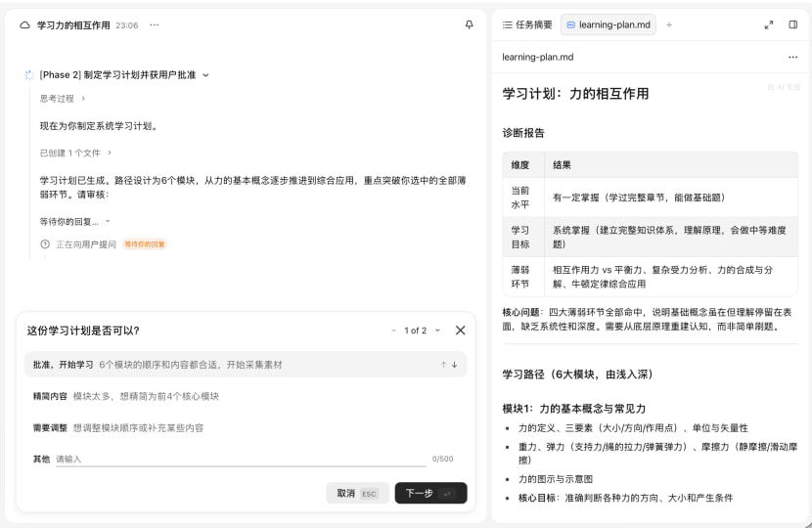812x528 pixels.
Task: Open the three-dot menu next to 23:06
Action: 155,24
